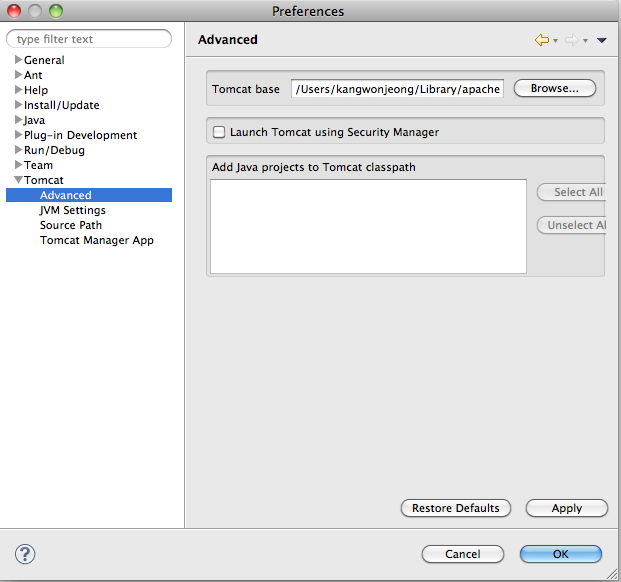Select the General category label
This screenshot has width=621, height=582.
(x=44, y=60)
